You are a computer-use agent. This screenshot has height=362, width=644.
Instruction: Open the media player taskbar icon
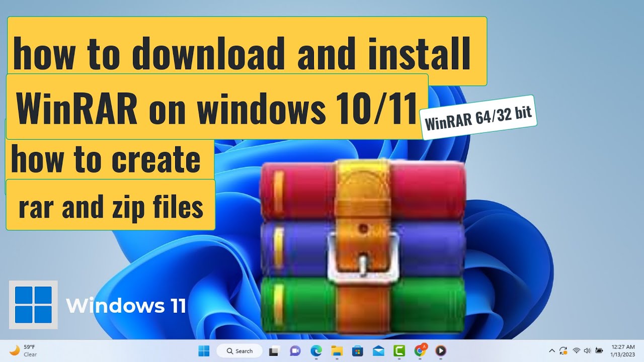pos(441,351)
